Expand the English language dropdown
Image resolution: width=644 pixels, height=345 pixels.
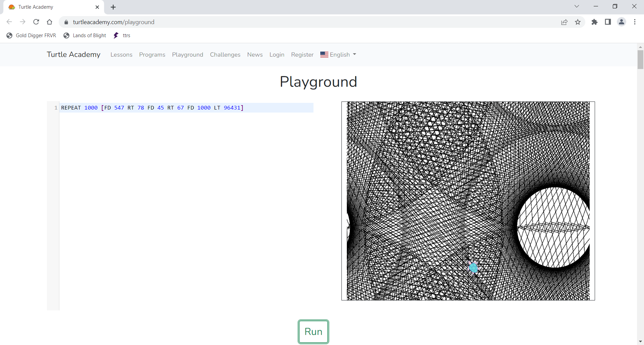coord(338,55)
